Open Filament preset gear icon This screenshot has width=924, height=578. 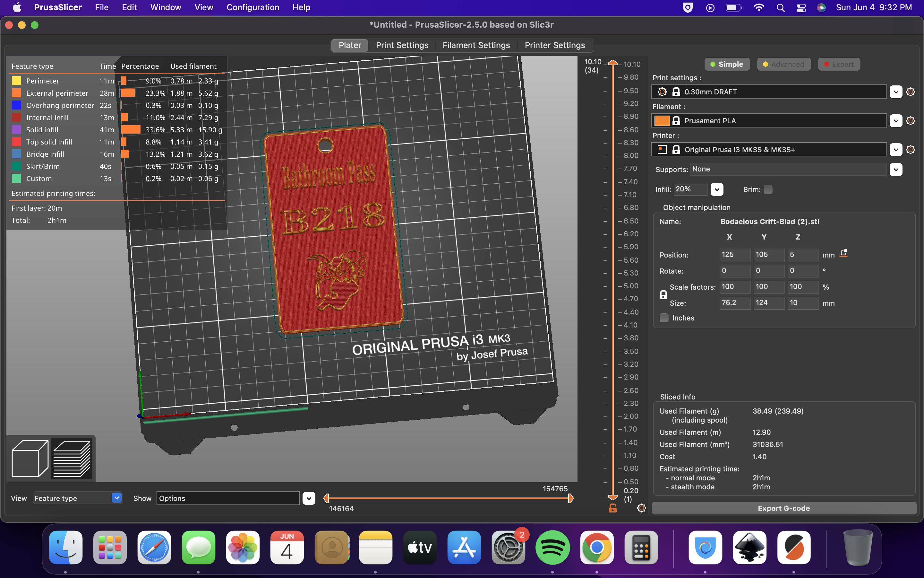click(x=910, y=121)
